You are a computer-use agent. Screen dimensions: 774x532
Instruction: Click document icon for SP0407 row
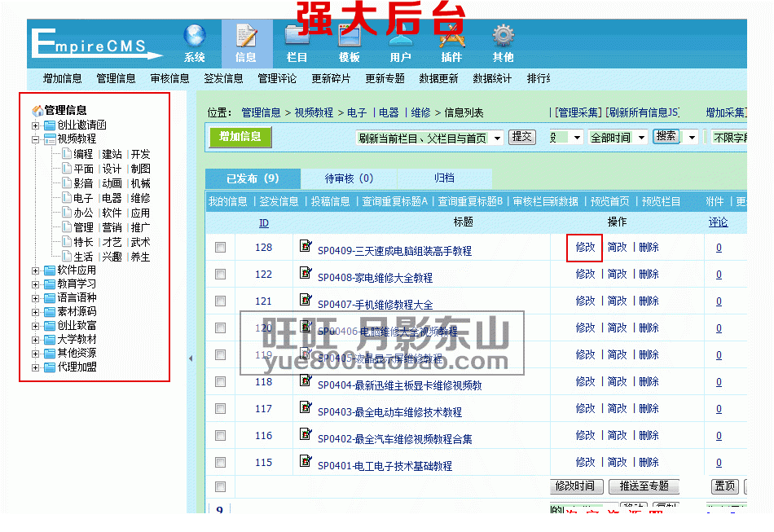coord(306,300)
